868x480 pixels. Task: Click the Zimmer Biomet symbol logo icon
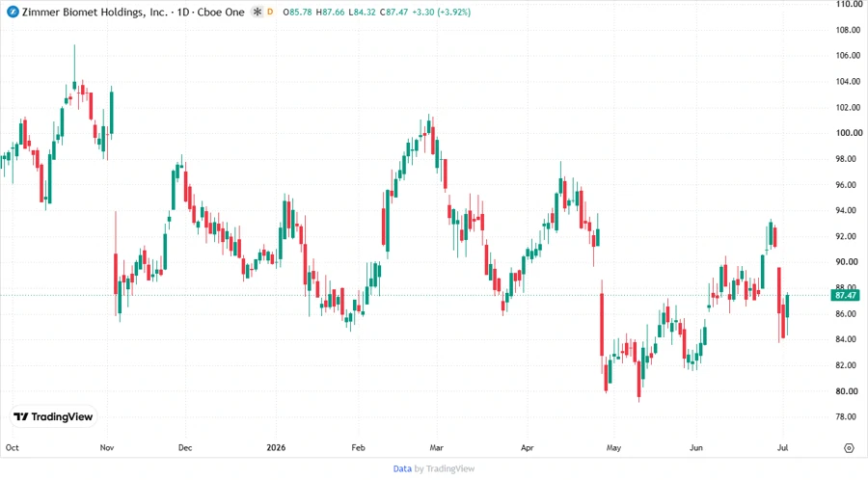pyautogui.click(x=13, y=12)
